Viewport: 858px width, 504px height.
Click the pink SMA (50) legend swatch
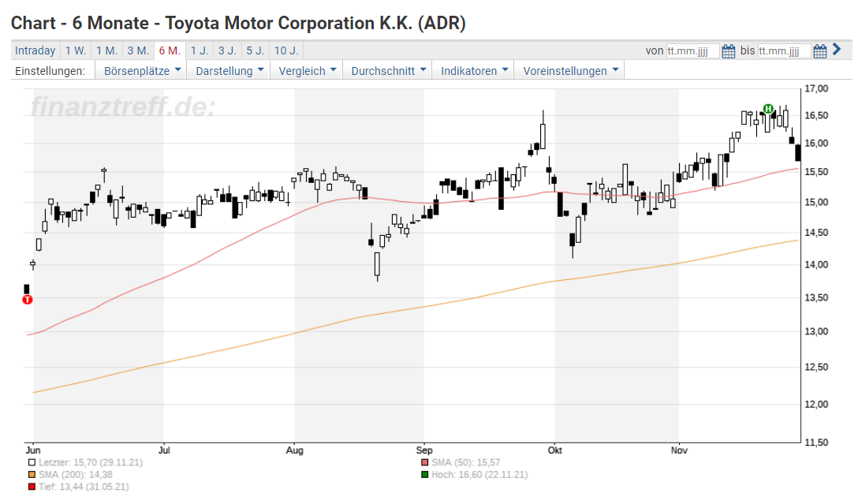click(424, 462)
